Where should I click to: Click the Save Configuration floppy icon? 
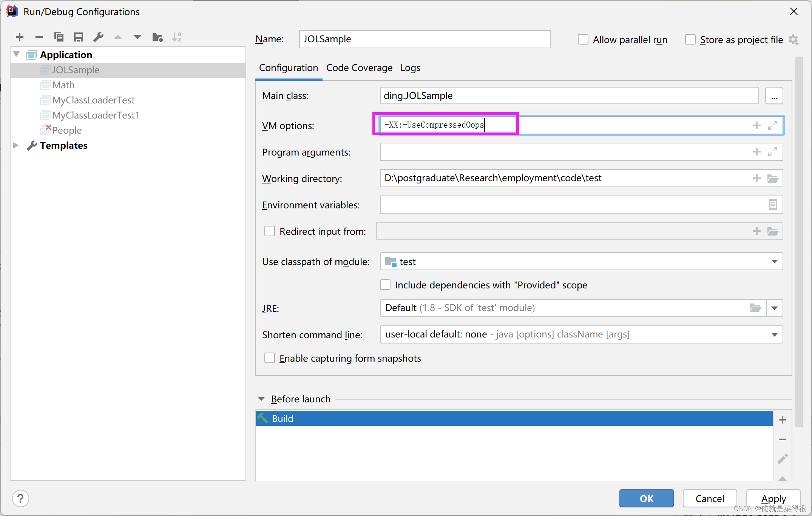[x=79, y=37]
